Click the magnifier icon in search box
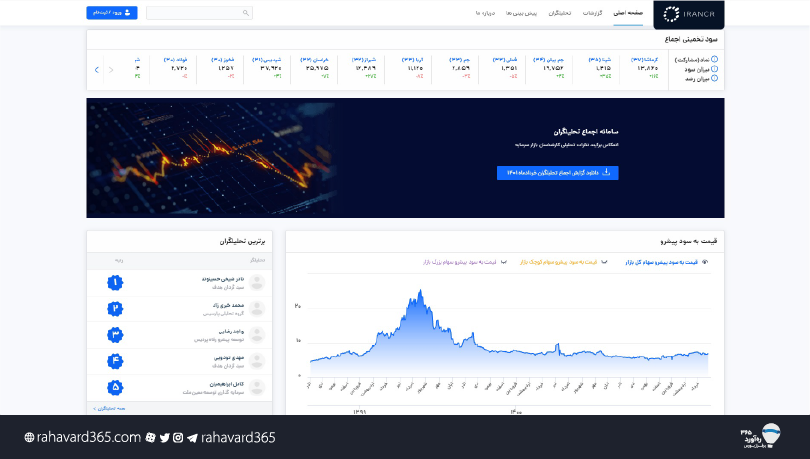This screenshot has height=459, width=810. (246, 13)
